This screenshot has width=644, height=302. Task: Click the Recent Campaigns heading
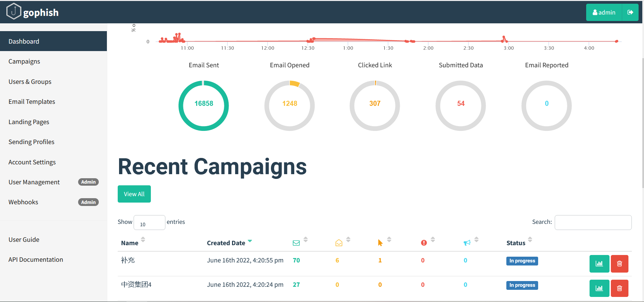212,167
